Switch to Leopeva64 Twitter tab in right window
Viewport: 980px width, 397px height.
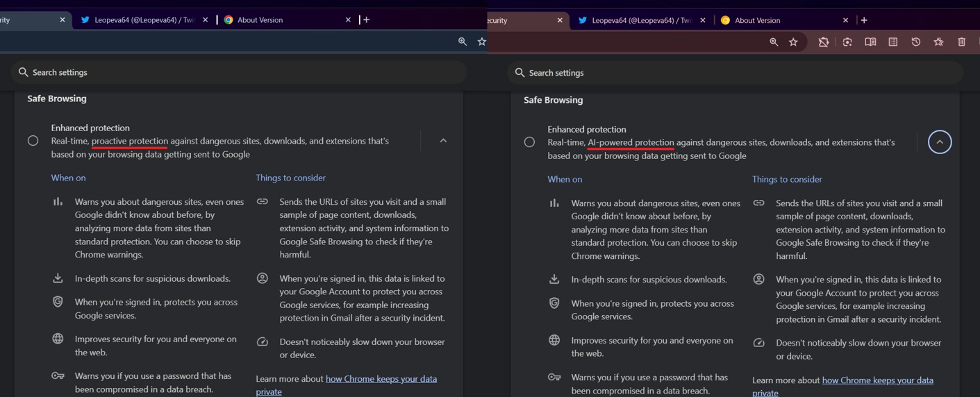pos(640,20)
